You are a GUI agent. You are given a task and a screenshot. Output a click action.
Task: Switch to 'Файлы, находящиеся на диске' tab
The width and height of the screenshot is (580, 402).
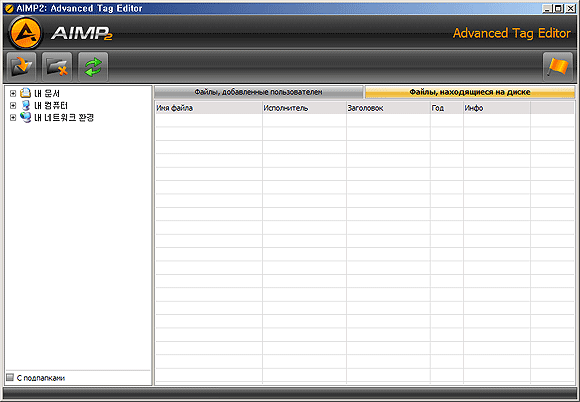470,92
